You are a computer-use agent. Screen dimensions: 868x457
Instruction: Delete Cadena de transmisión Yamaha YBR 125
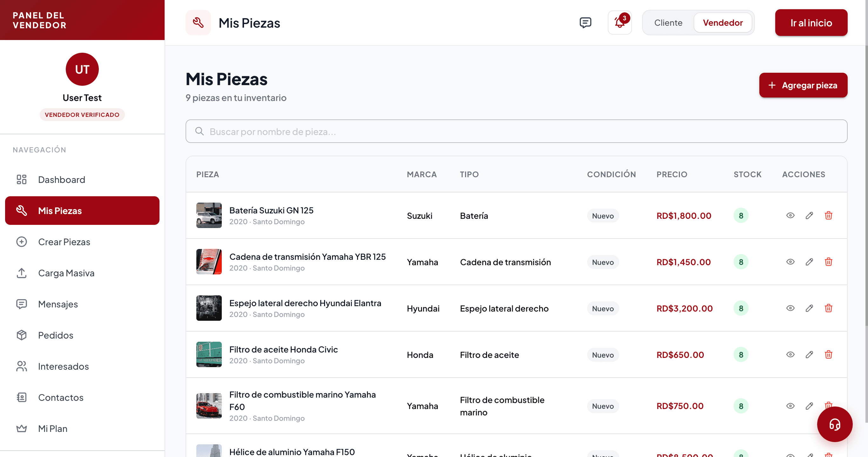(828, 262)
